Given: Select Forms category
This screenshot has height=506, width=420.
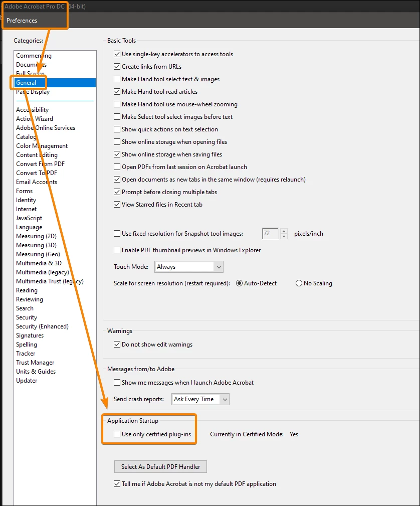Looking at the screenshot, I should click(x=55, y=191).
